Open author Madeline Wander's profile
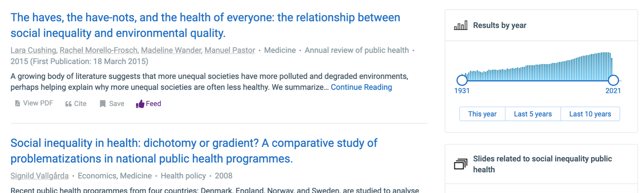This screenshot has width=644, height=193. (x=171, y=50)
